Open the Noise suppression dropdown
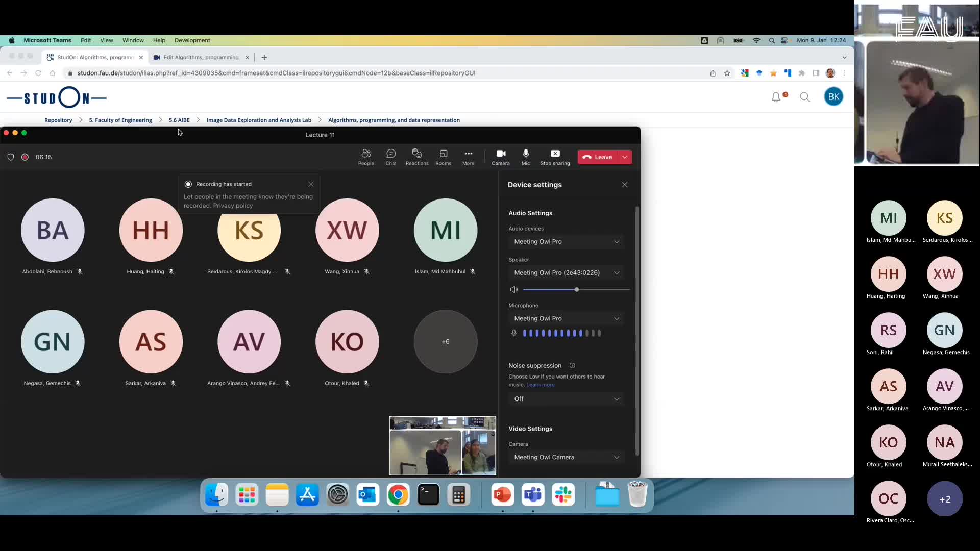 click(x=566, y=398)
